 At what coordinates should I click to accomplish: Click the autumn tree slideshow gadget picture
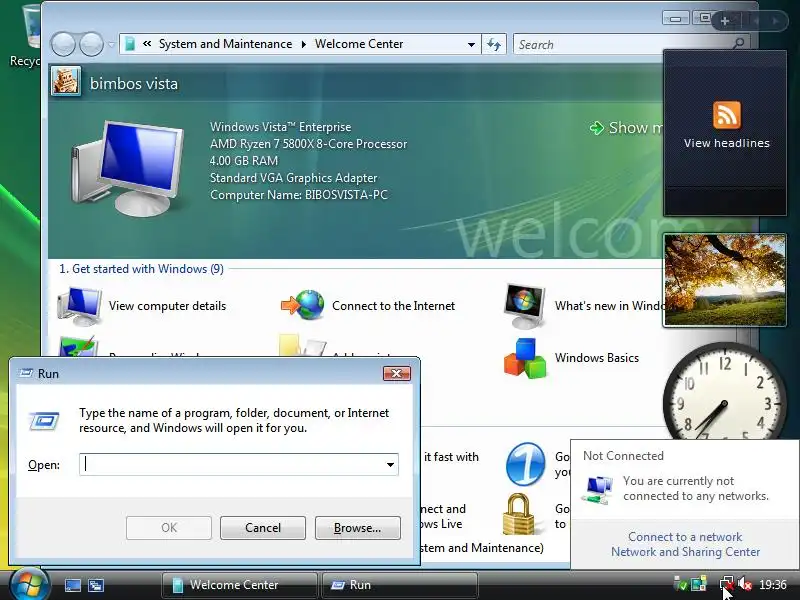(x=724, y=280)
